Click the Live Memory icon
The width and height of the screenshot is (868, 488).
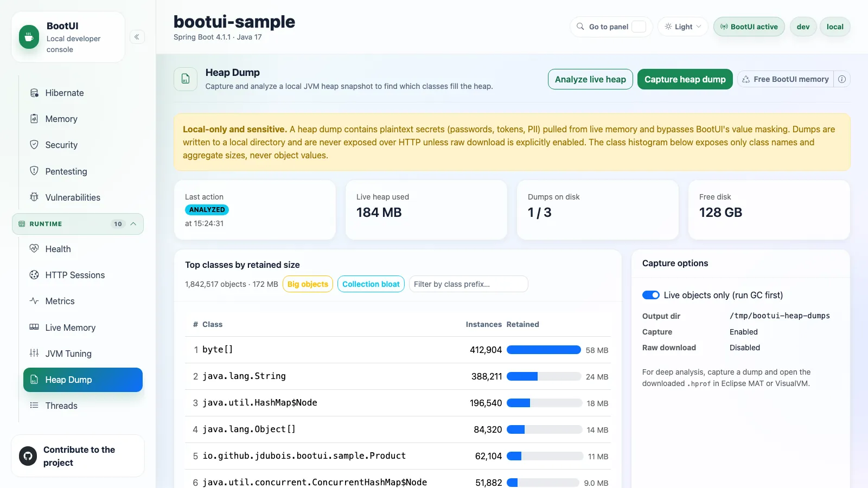pos(34,328)
